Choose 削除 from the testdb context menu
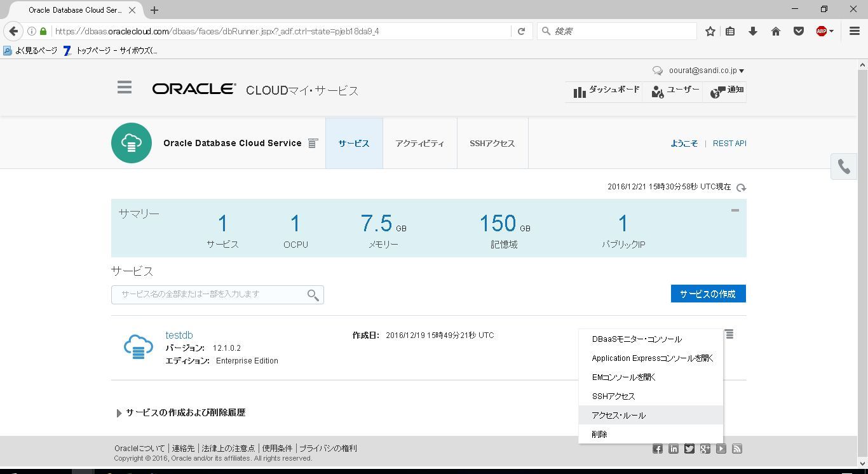868x474 pixels. pos(651,435)
